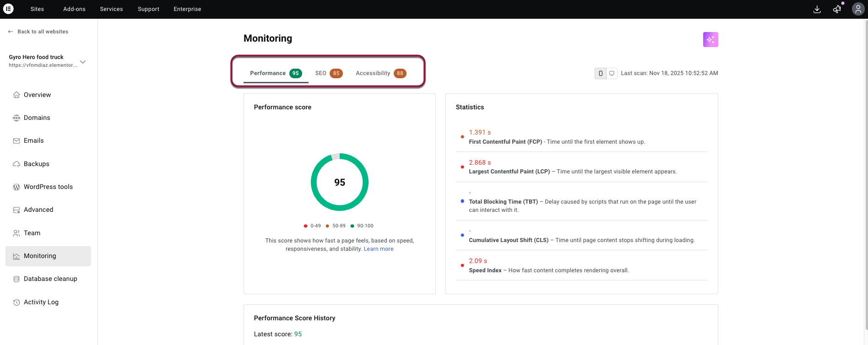Select the SEO tab
This screenshot has height=345, width=868.
(328, 73)
